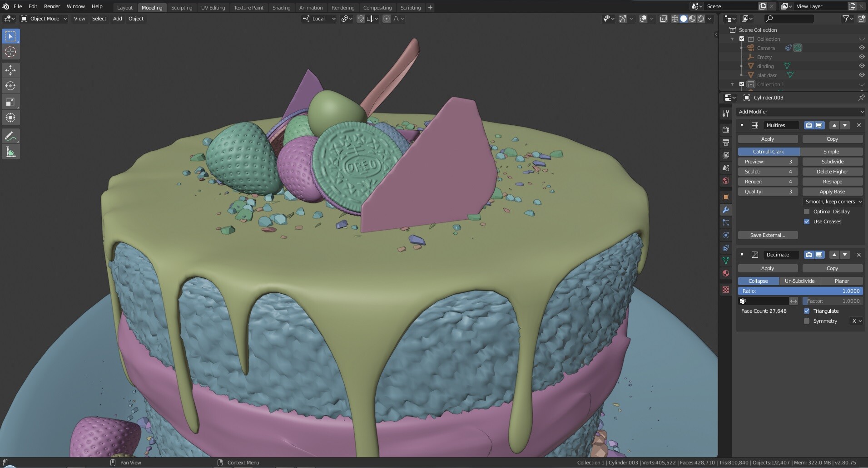Select the Rotate tool
This screenshot has width=868, height=468.
click(10, 85)
